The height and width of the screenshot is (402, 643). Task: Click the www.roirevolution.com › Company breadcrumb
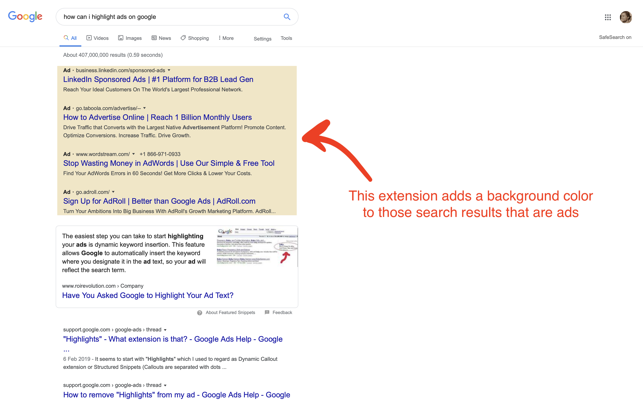click(x=103, y=286)
